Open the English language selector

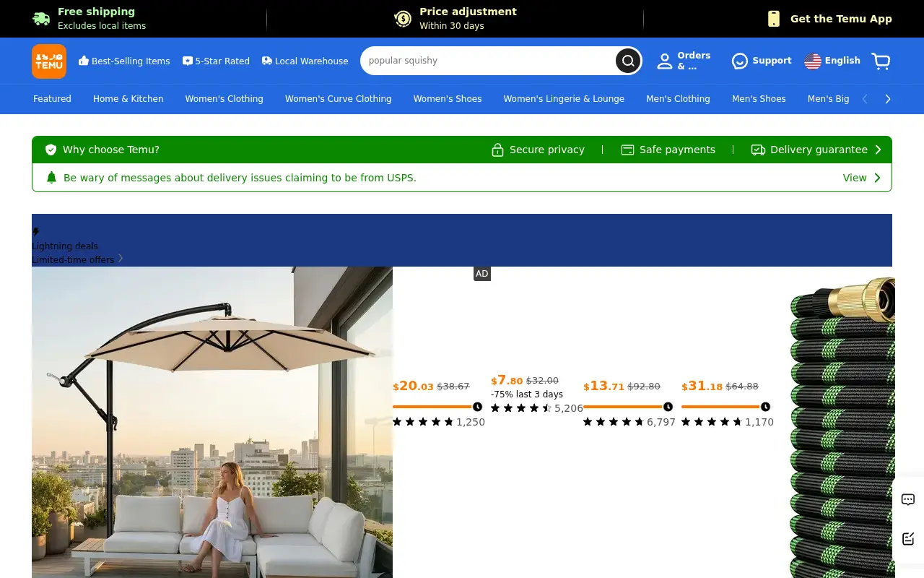point(832,61)
